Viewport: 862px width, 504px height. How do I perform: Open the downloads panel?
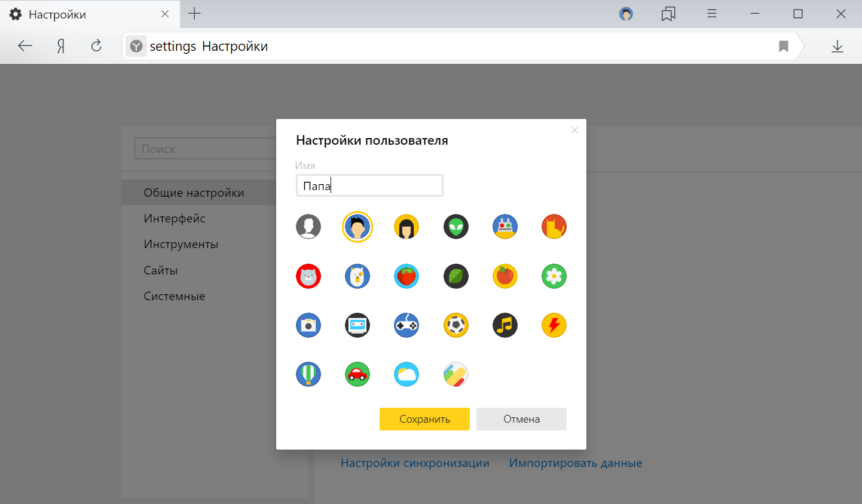tap(837, 46)
